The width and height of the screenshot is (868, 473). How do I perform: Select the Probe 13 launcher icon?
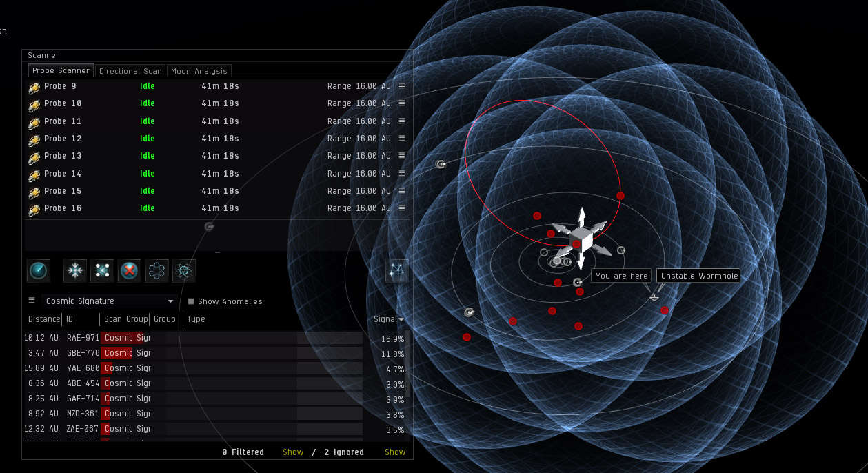point(34,157)
